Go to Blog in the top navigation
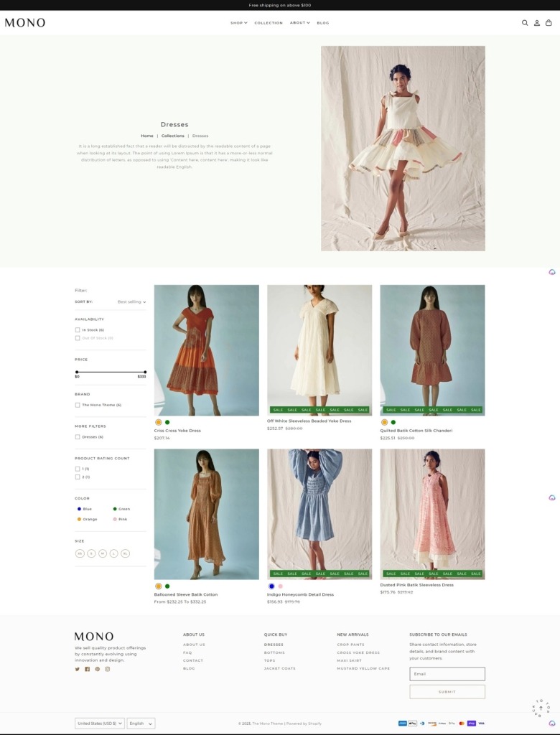The height and width of the screenshot is (735, 560). tap(323, 23)
